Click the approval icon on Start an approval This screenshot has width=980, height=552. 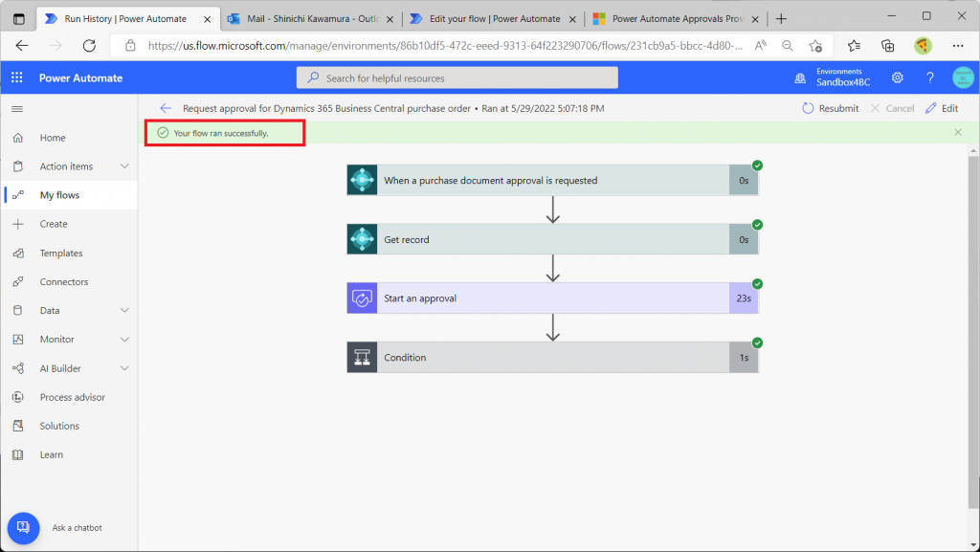pos(362,298)
